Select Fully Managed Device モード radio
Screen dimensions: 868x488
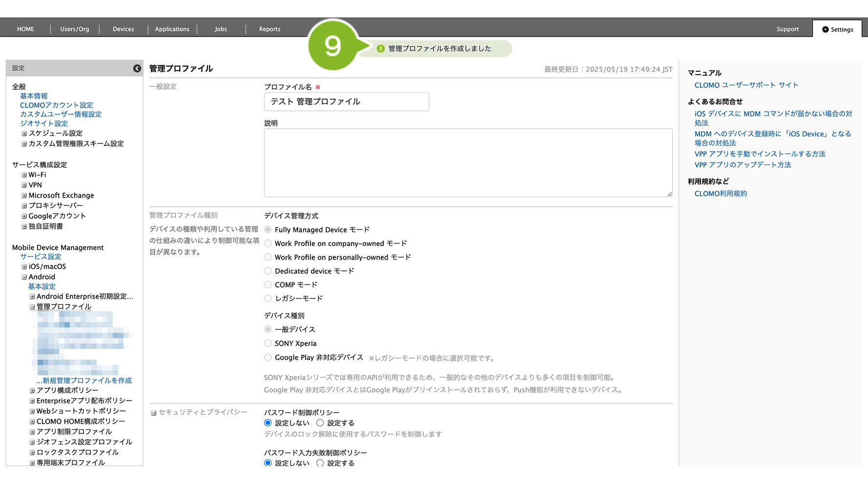tap(268, 229)
